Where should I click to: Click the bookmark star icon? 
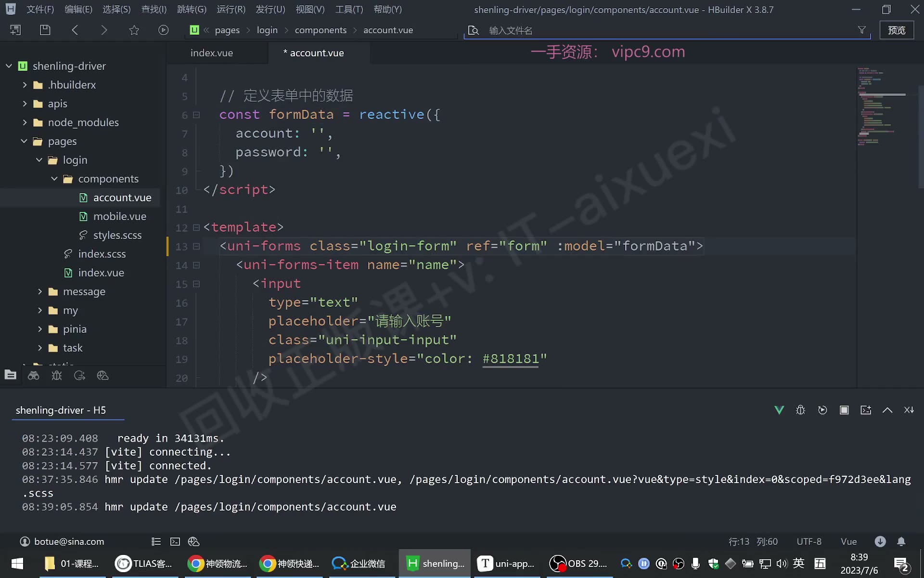point(134,30)
